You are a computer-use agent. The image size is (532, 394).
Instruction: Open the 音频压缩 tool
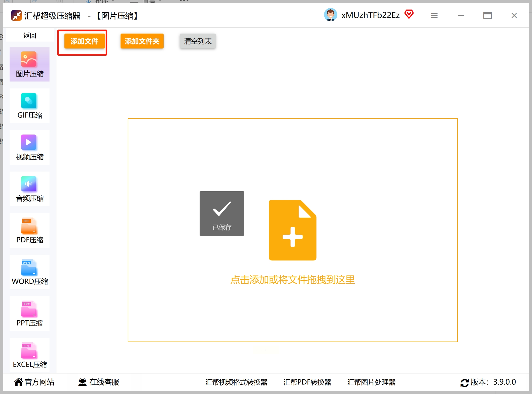click(x=29, y=189)
